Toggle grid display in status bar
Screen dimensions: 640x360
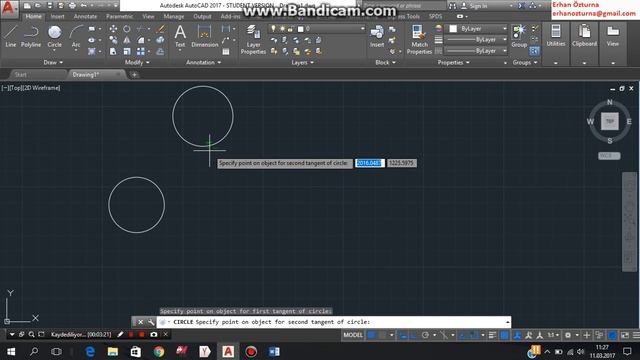pos(371,335)
